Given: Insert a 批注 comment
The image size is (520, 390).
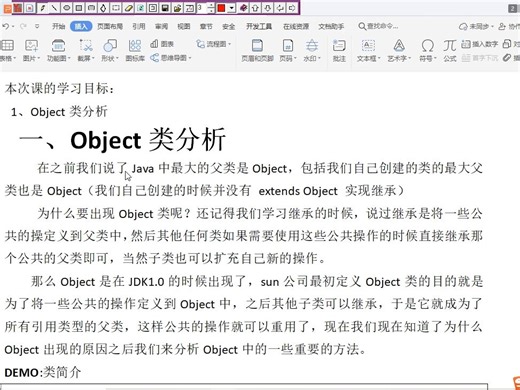Looking at the screenshot, I should point(339,50).
